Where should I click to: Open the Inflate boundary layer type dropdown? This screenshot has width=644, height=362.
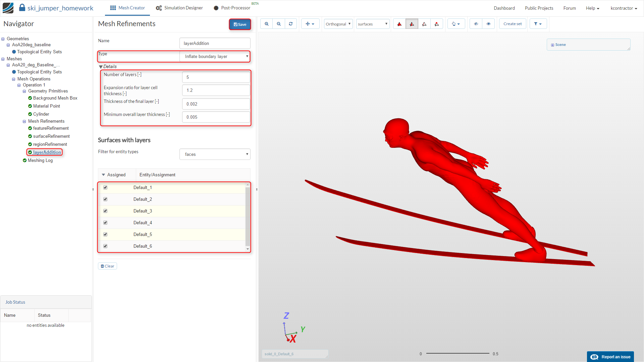215,56
